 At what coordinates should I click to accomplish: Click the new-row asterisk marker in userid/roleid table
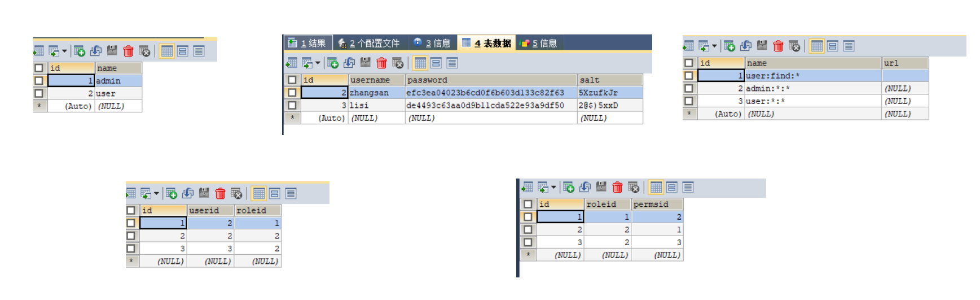[132, 261]
